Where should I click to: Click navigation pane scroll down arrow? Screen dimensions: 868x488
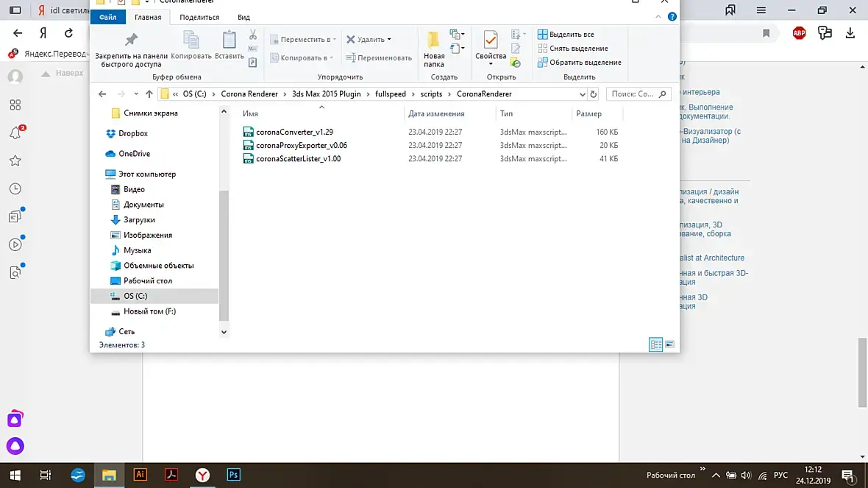[224, 333]
